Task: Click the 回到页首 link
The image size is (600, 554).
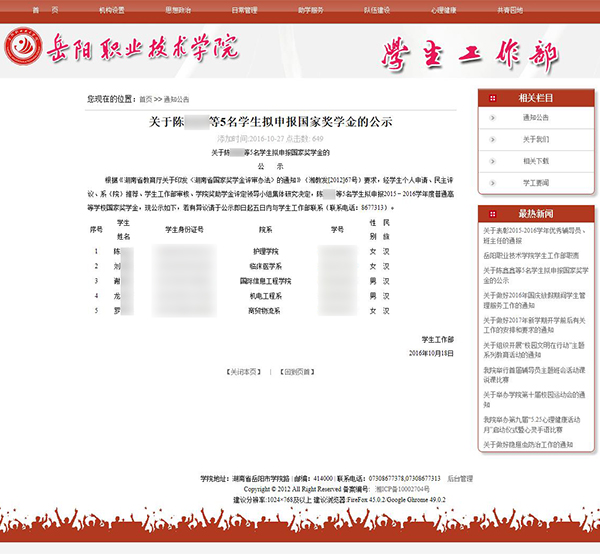Action: pos(299,372)
